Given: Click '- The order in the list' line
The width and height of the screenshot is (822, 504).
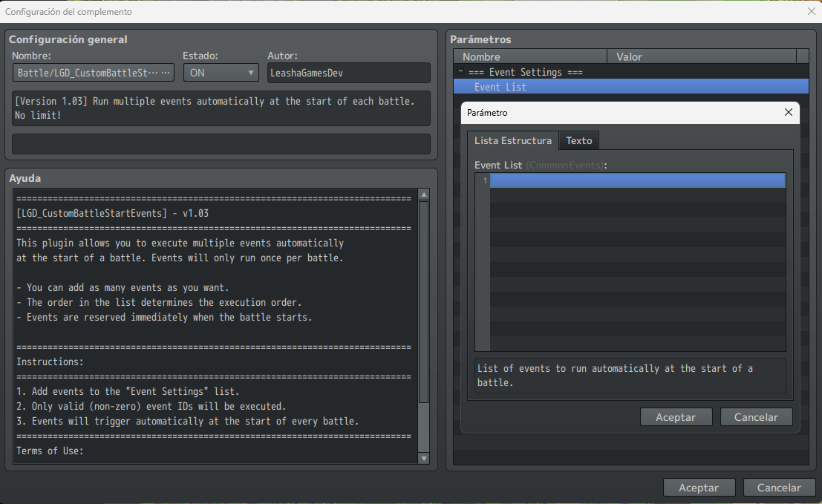Looking at the screenshot, I should 159,302.
